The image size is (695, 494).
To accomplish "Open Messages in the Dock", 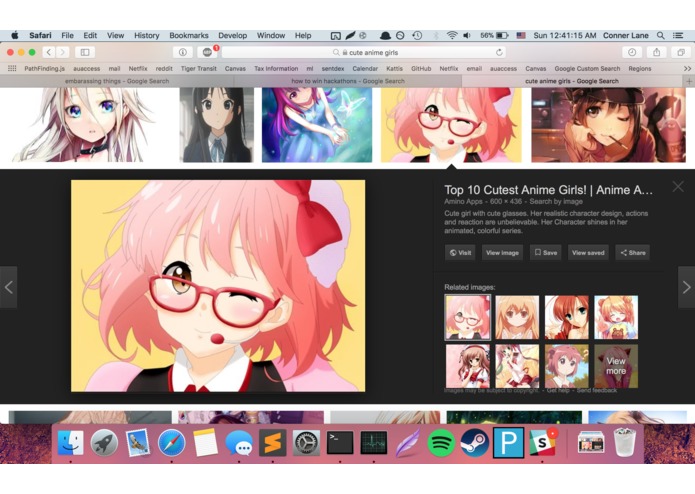I will point(239,442).
